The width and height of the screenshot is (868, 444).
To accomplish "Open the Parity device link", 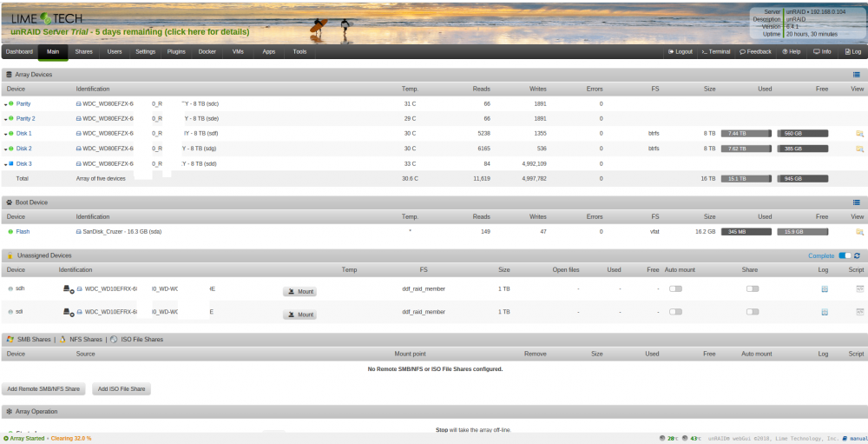I will pos(23,103).
